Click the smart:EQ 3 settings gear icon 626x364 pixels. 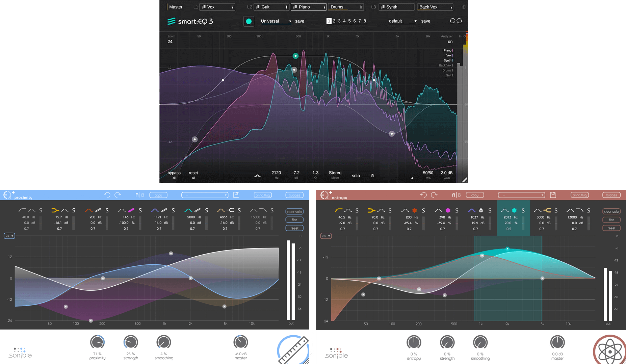click(x=463, y=7)
